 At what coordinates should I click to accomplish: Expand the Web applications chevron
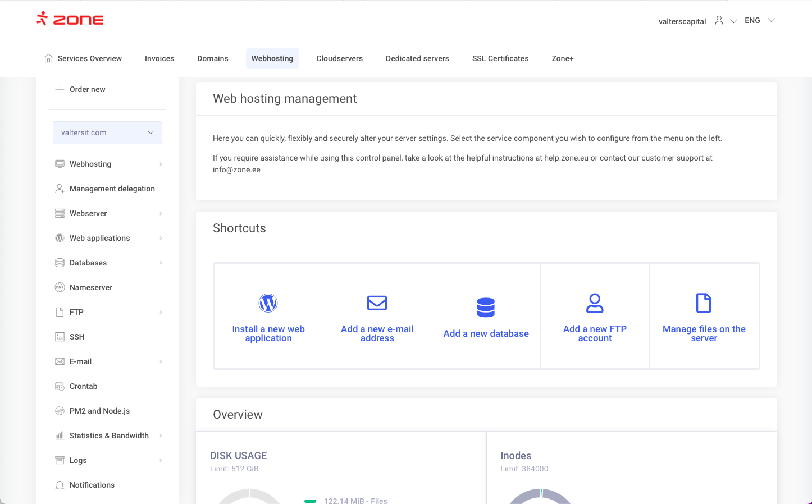point(161,238)
